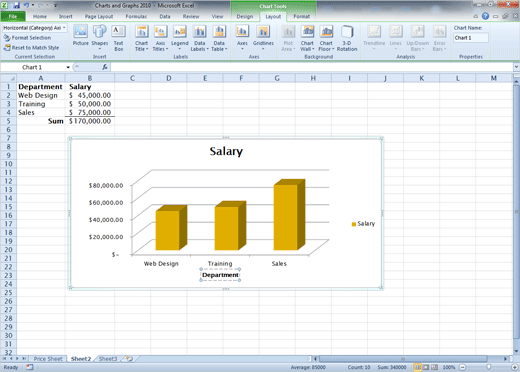Open the Chart Wall options
Screen dimensions: 520x372
pos(307,39)
